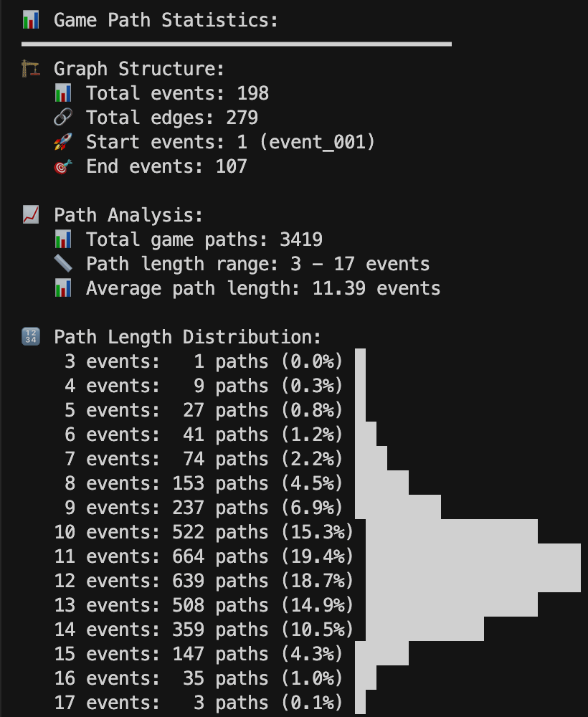The height and width of the screenshot is (717, 588).
Task: Click the event_001 text in Start events line
Action: (x=316, y=142)
